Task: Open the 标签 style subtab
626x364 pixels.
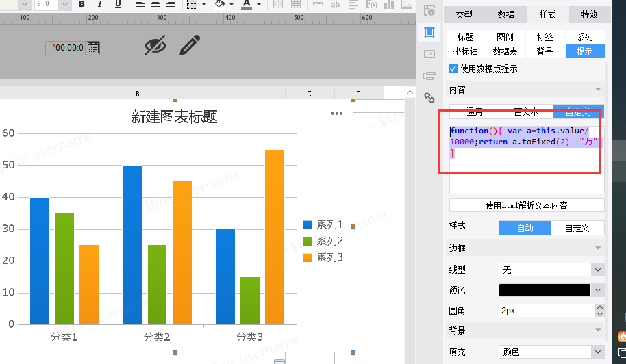Action: 545,37
